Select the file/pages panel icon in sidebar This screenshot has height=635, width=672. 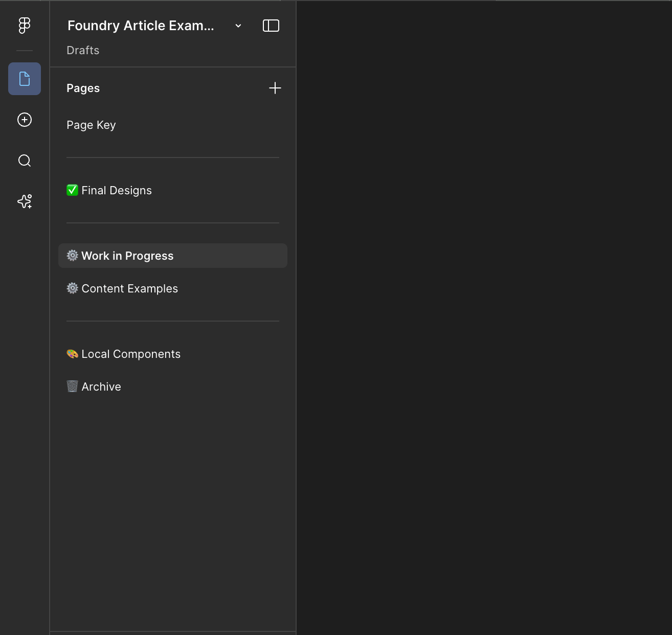(24, 79)
